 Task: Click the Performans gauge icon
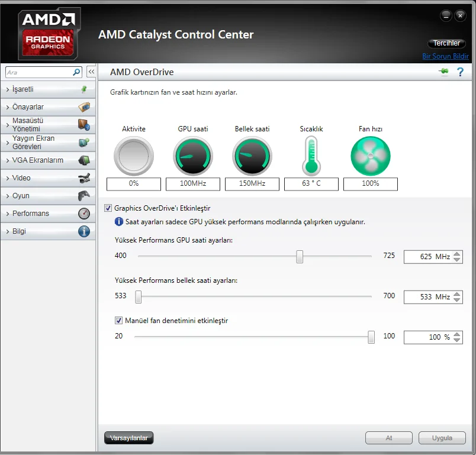(x=84, y=214)
